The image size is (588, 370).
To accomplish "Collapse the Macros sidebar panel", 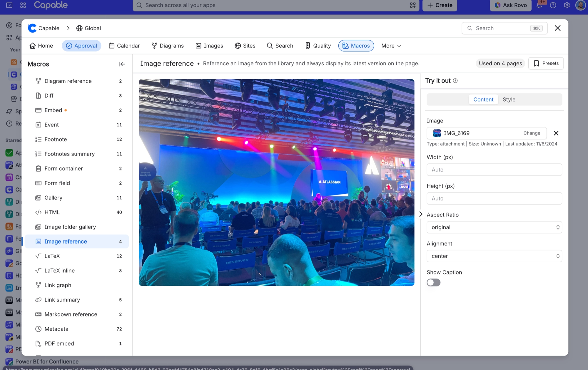I will 122,64.
